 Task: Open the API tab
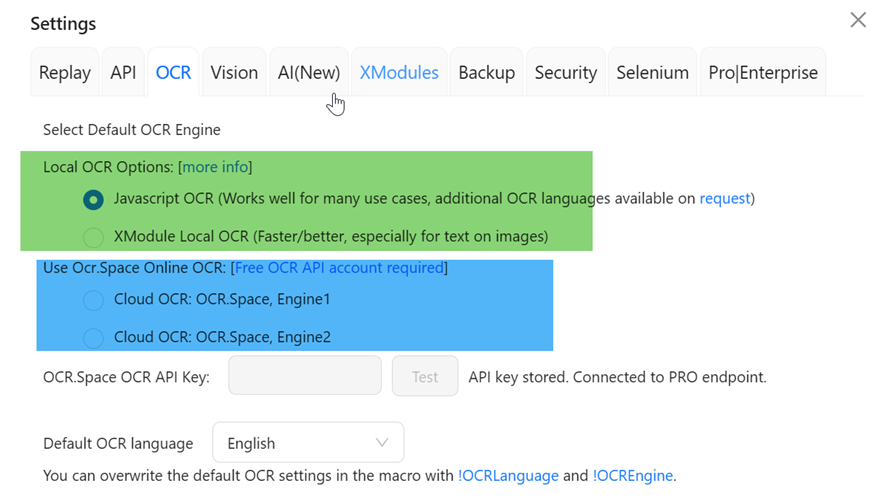tap(123, 73)
